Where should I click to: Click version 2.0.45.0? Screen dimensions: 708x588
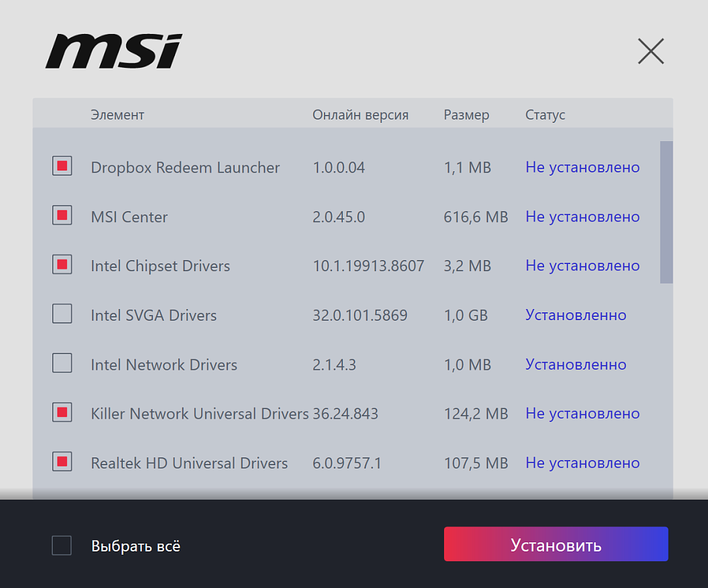click(338, 217)
